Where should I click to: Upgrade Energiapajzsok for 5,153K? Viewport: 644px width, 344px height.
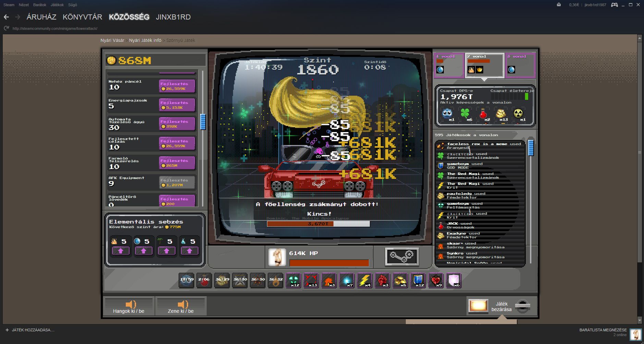point(177,105)
